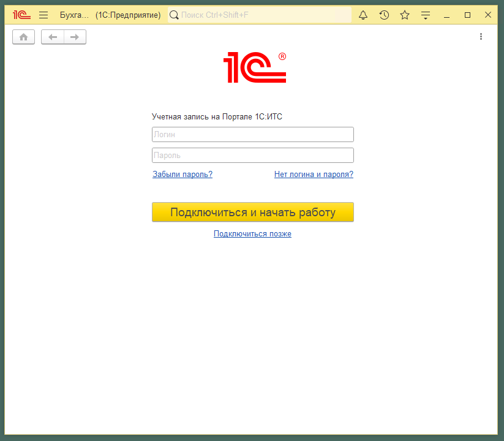Open the Забыли пароль? link
Viewport: 504px width, 441px height.
[x=182, y=174]
